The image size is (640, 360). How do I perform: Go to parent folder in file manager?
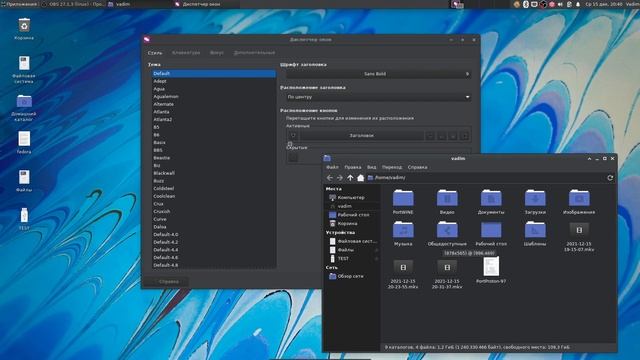point(350,178)
